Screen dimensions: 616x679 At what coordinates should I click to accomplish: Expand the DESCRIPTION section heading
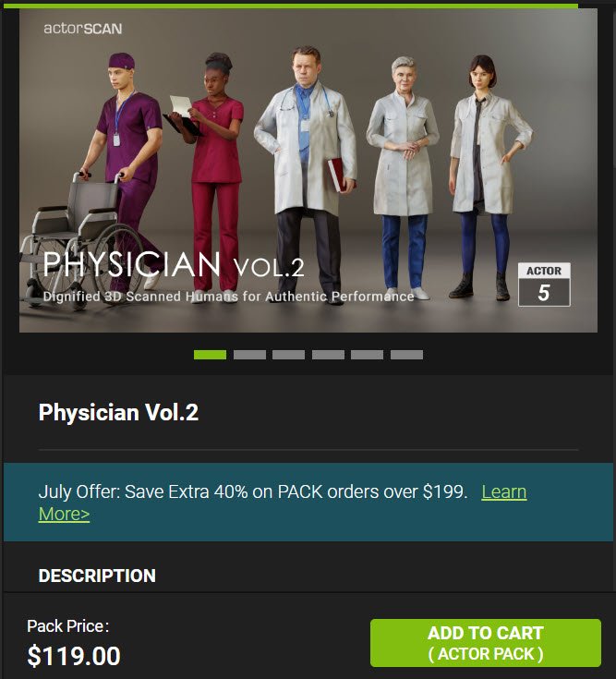[x=97, y=576]
